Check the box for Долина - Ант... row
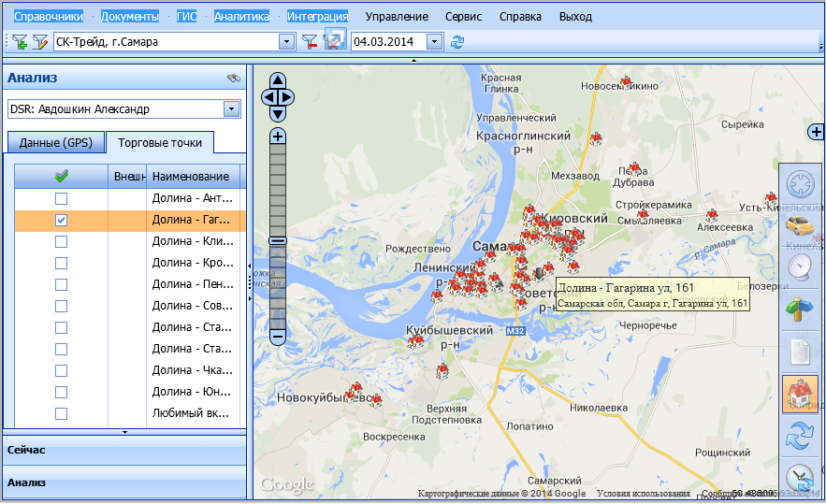This screenshot has height=504, width=826. [61, 199]
